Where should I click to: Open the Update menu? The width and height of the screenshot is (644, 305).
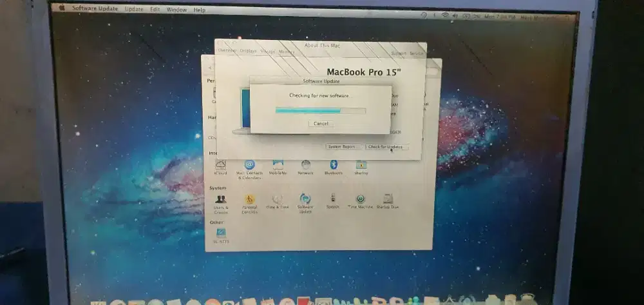134,9
